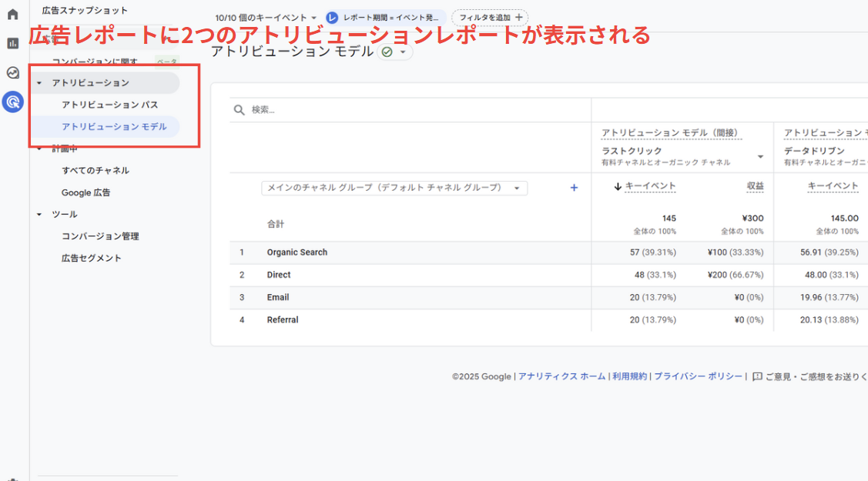The image size is (868, 481).
Task: Click the L report period badge icon
Action: tap(332, 18)
